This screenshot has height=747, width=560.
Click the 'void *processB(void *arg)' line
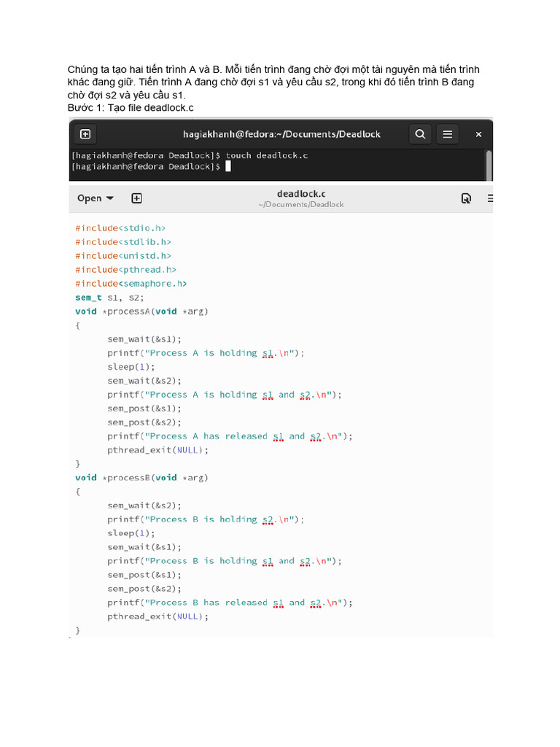tap(141, 477)
